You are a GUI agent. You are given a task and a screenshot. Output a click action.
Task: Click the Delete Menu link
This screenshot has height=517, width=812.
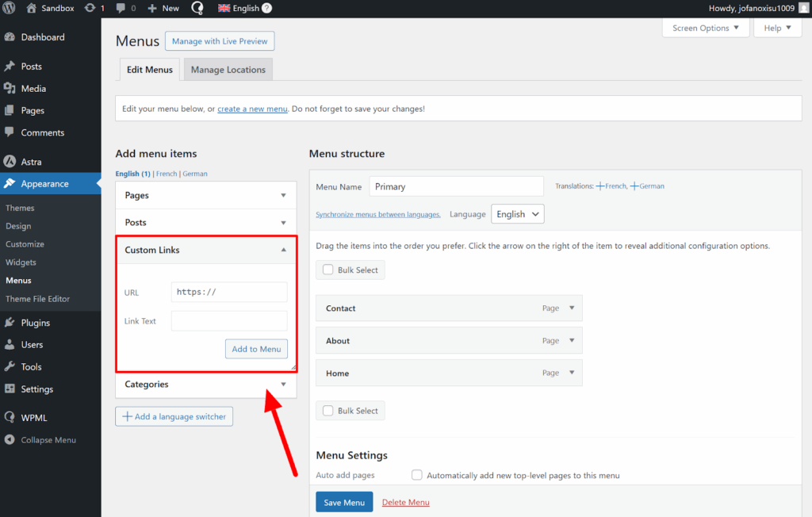(405, 502)
